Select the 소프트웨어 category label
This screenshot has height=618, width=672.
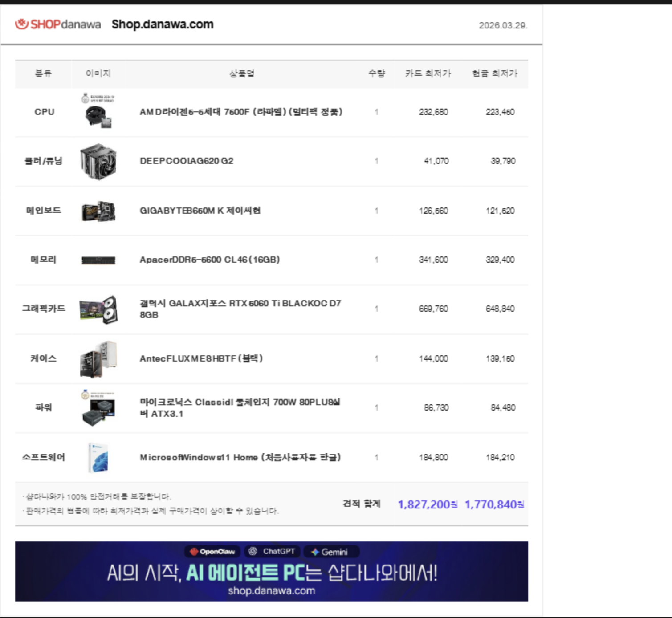point(44,457)
